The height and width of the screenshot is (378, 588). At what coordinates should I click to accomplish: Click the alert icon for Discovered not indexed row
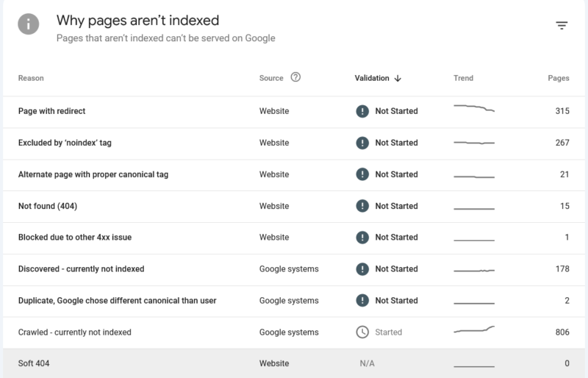pyautogui.click(x=362, y=268)
